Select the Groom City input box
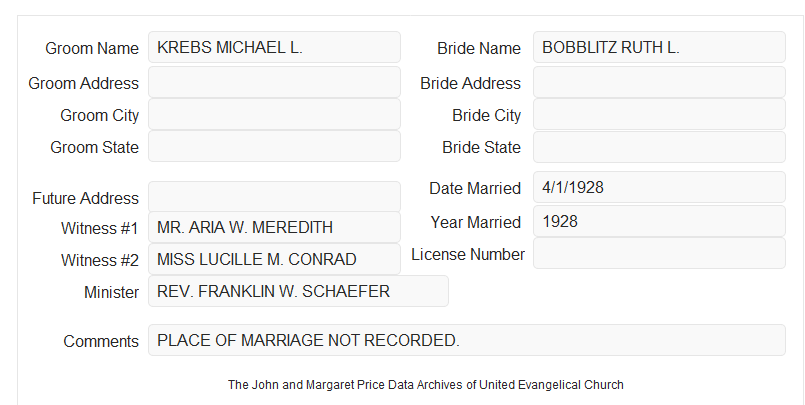This screenshot has height=405, width=805. point(274,114)
